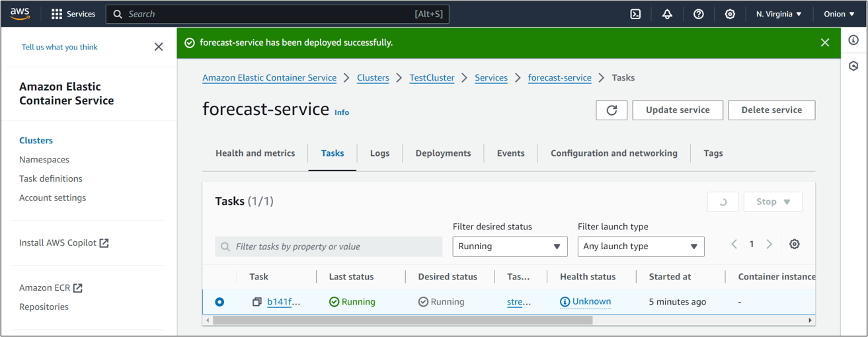Click the right arrow of the table scrollbar
The width and height of the screenshot is (868, 337).
click(810, 320)
